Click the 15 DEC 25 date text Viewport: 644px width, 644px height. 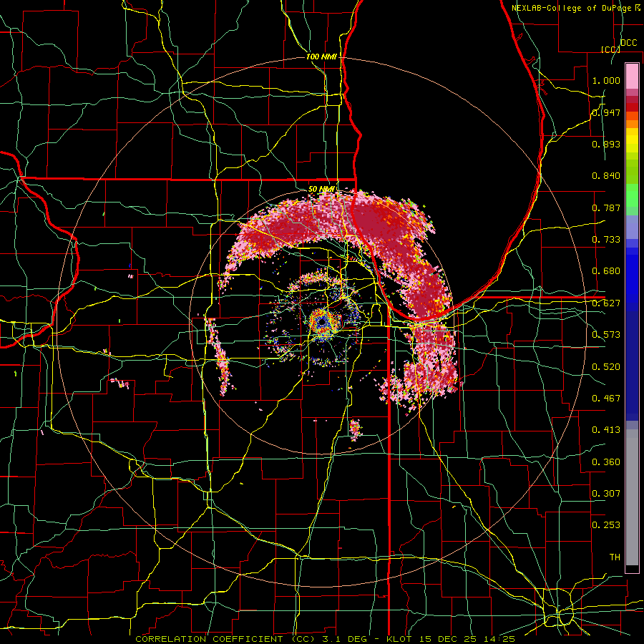point(447,639)
